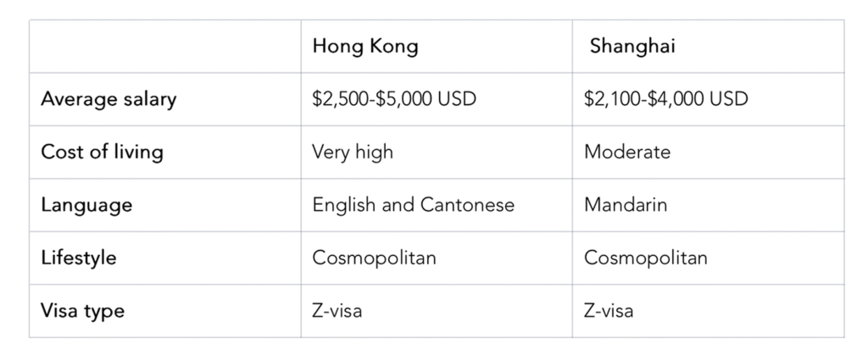Screen dimensions: 868x349
Task: Select the Average salary row label
Action: [x=108, y=99]
